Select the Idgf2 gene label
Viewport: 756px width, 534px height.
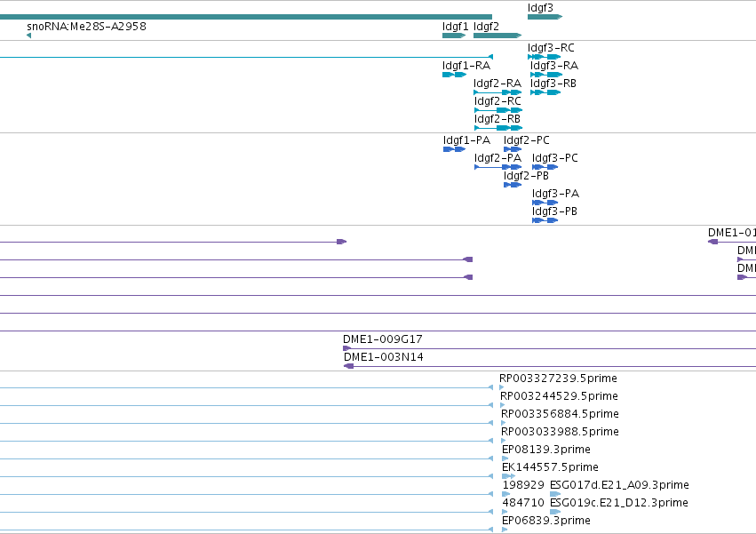click(486, 27)
